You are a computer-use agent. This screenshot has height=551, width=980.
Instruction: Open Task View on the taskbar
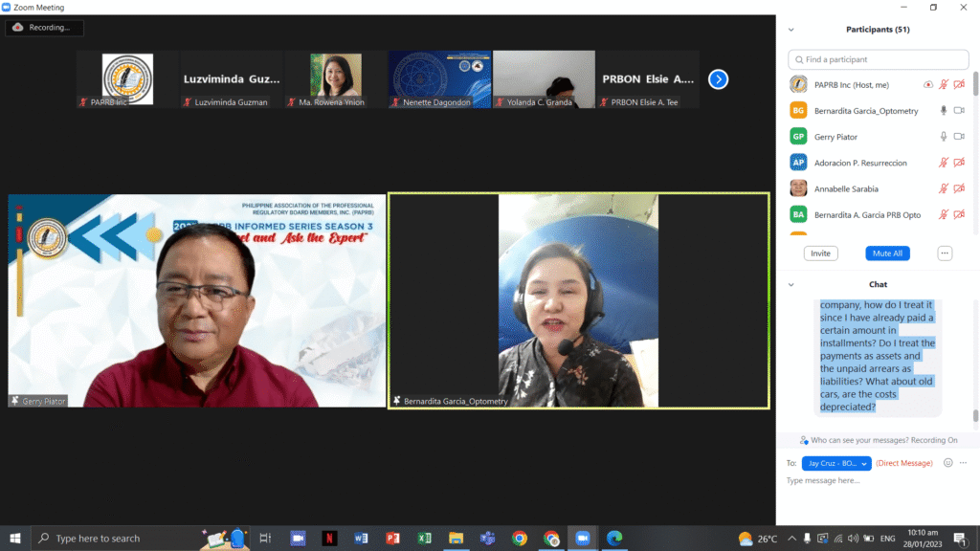[x=265, y=538]
